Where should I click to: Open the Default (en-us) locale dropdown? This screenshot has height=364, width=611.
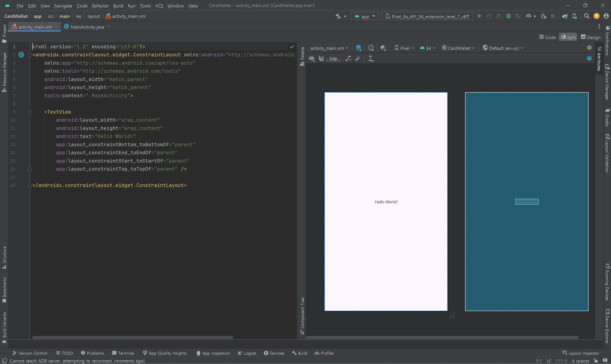tap(503, 48)
